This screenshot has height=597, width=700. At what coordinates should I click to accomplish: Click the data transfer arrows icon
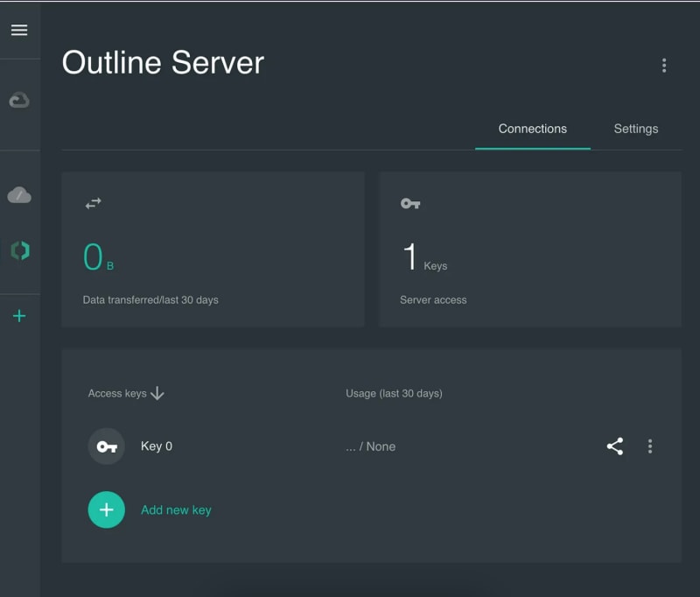(x=94, y=204)
